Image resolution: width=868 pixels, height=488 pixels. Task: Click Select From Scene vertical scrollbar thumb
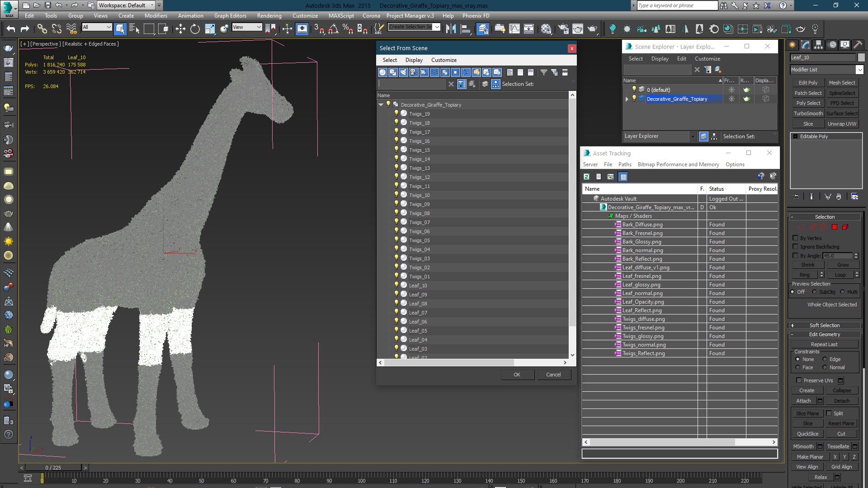click(572, 212)
